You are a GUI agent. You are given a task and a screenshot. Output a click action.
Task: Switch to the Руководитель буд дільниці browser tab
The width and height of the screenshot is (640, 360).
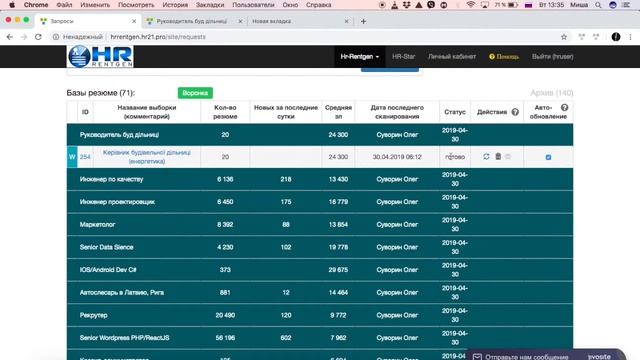click(x=194, y=21)
